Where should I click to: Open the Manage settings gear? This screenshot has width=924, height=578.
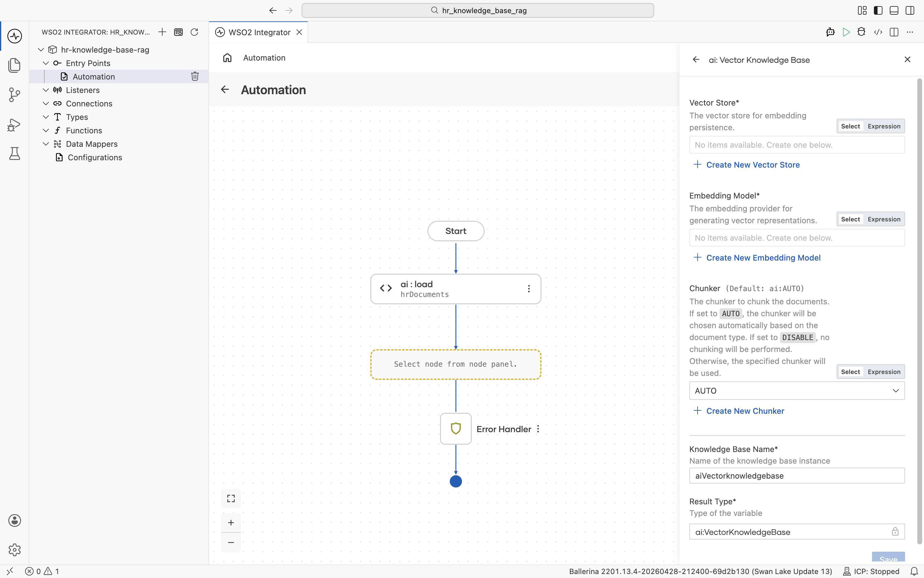coord(14,550)
